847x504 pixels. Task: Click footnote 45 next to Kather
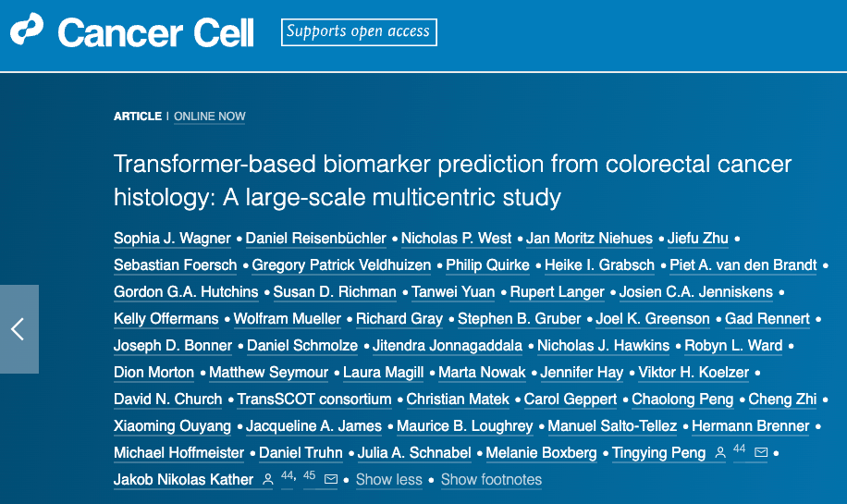[x=309, y=475]
